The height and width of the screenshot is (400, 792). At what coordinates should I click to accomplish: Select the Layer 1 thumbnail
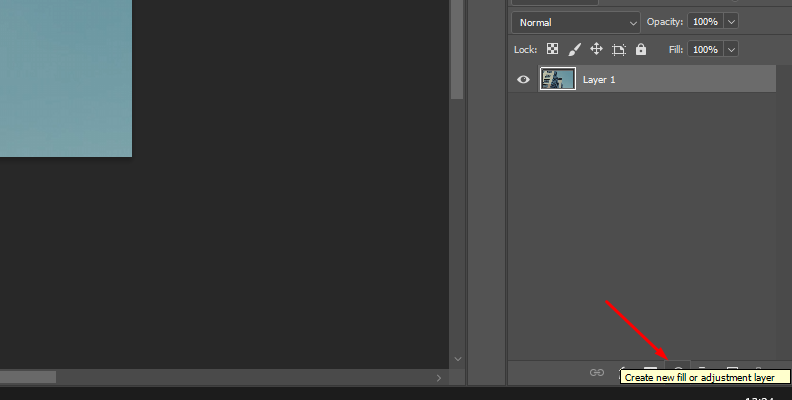click(x=557, y=79)
